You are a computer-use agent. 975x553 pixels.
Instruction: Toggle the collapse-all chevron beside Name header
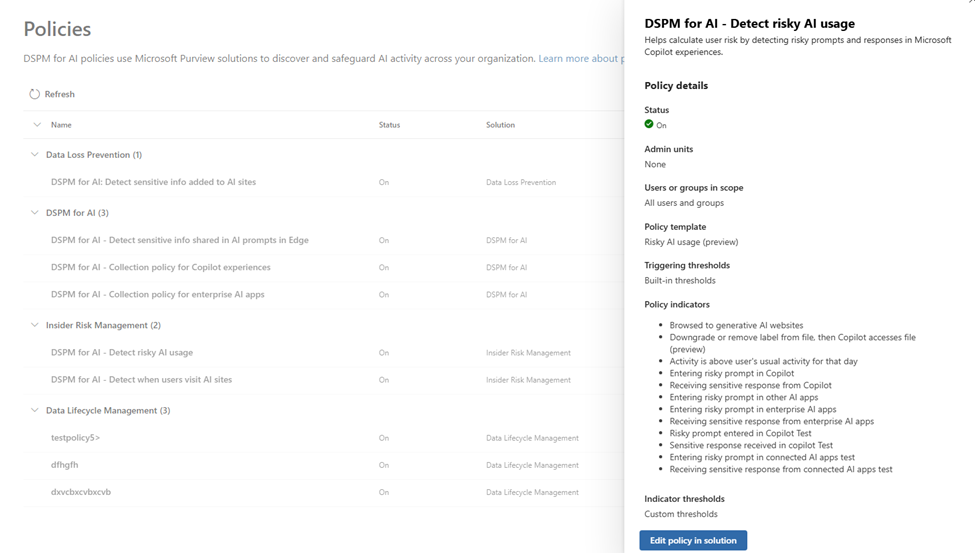[x=37, y=125]
